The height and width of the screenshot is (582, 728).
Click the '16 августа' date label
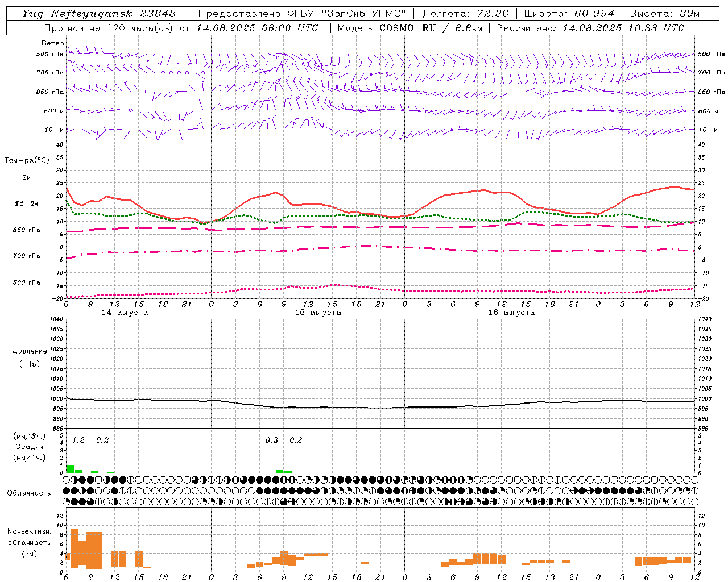511,313
